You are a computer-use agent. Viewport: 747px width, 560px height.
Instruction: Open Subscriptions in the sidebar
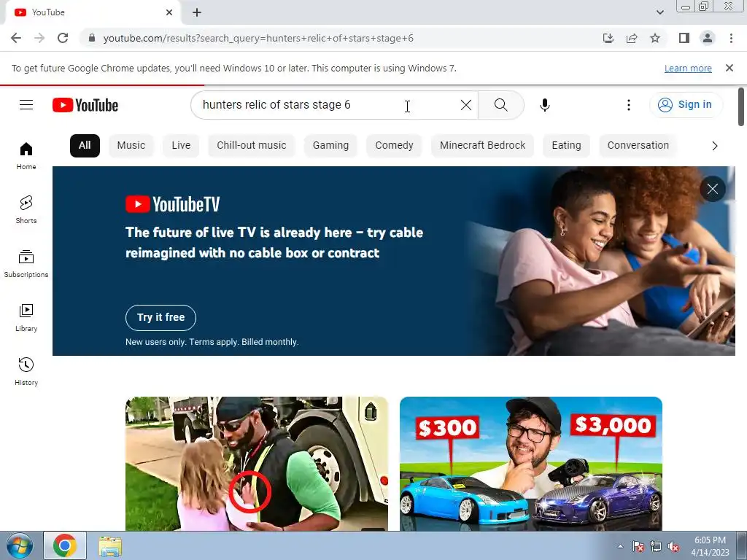pyautogui.click(x=26, y=263)
